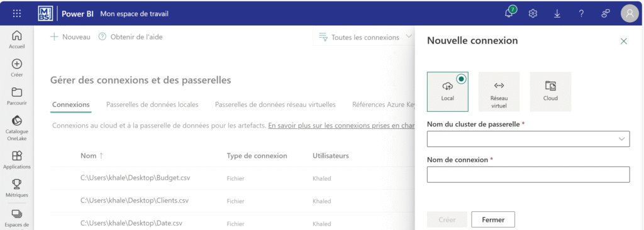644x230 pixels.
Task: Click the Créer button
Action: pyautogui.click(x=447, y=220)
